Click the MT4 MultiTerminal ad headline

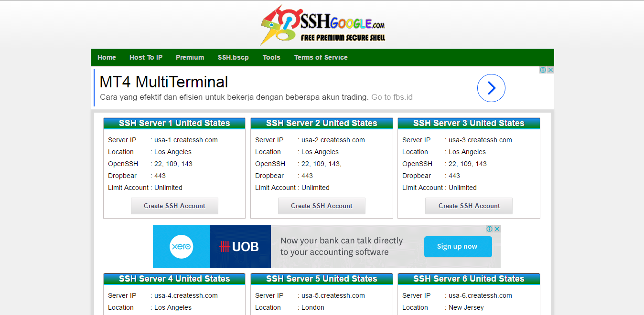pos(164,82)
